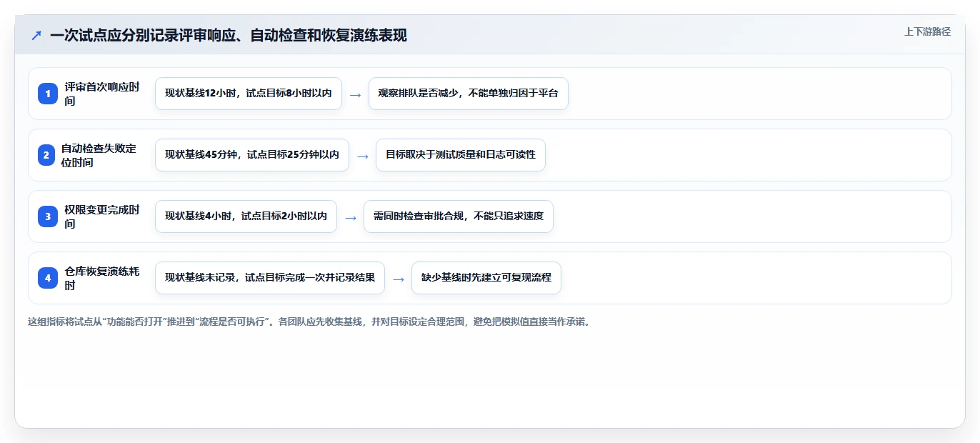
Task: Select the 仓库恢复演练耗时 label
Action: tap(102, 278)
